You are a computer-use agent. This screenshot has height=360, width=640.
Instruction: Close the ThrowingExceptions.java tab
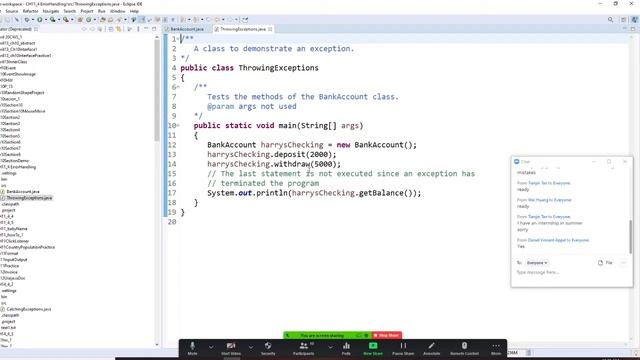click(x=270, y=29)
